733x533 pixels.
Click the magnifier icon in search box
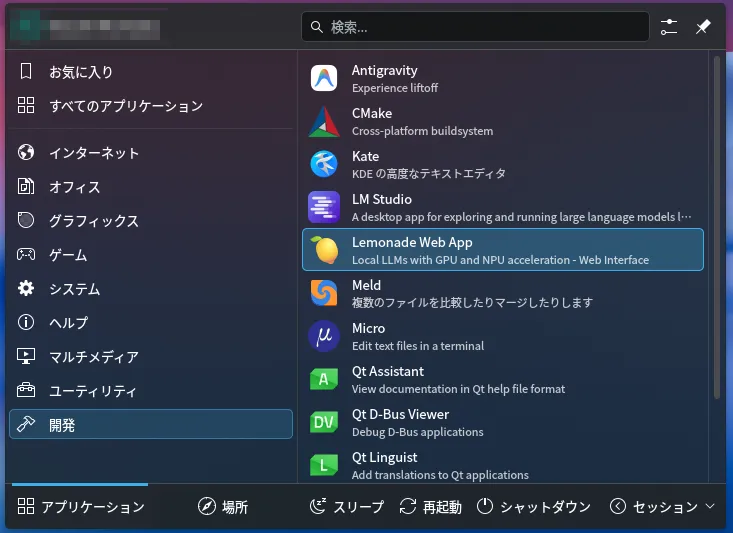tap(317, 27)
